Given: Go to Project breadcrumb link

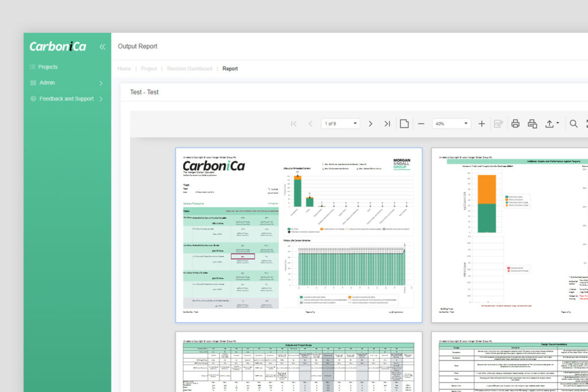Looking at the screenshot, I should click(149, 69).
